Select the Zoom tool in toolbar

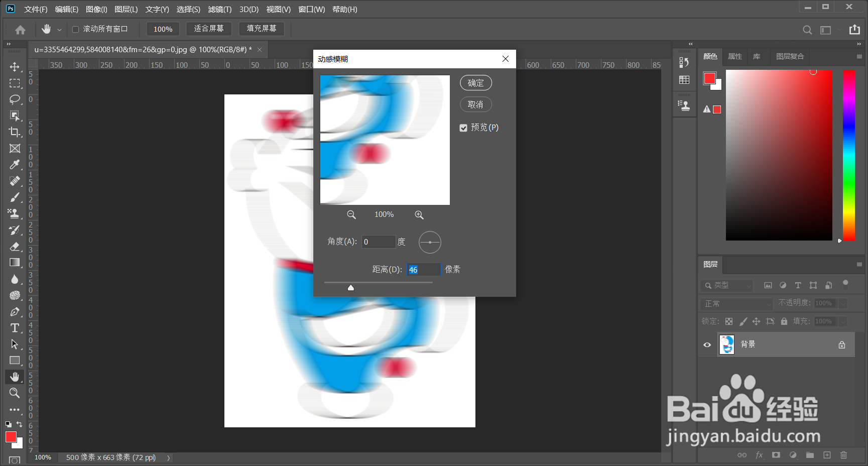15,393
